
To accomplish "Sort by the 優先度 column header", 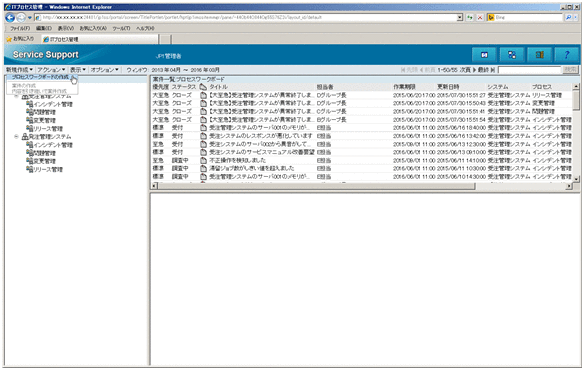I will (x=160, y=87).
